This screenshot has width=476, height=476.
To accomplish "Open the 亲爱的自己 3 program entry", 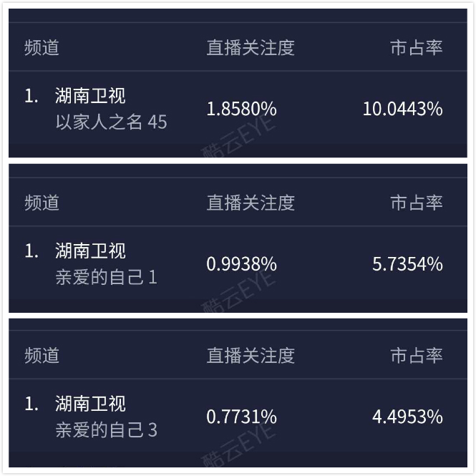I will click(106, 429).
